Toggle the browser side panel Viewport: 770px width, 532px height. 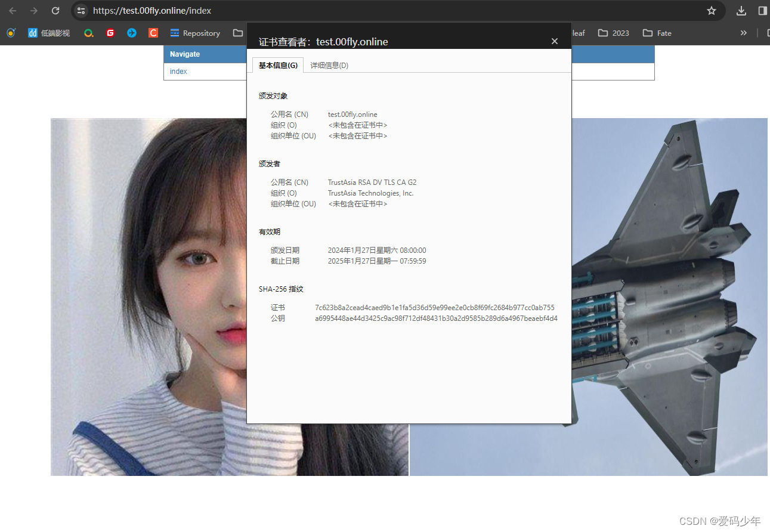[x=762, y=11]
